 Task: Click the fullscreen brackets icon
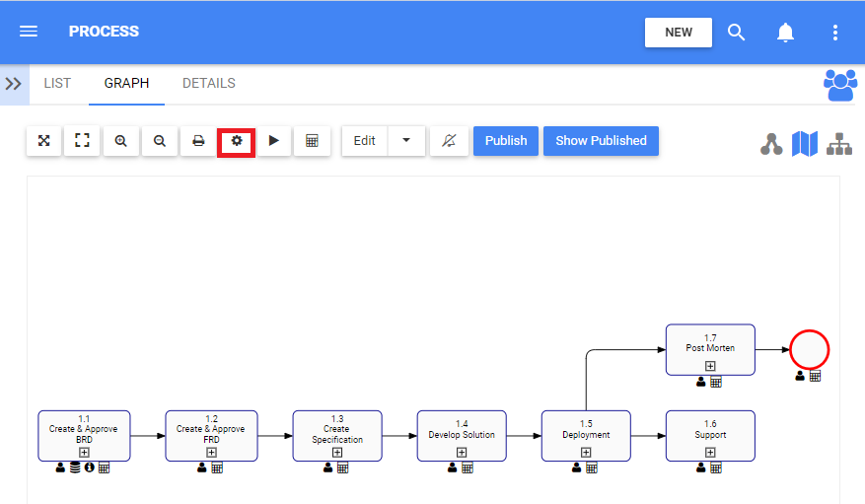[x=82, y=141]
